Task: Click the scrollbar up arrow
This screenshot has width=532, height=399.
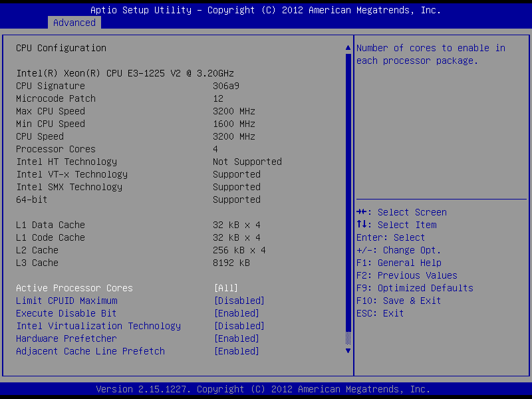Action: [x=348, y=48]
